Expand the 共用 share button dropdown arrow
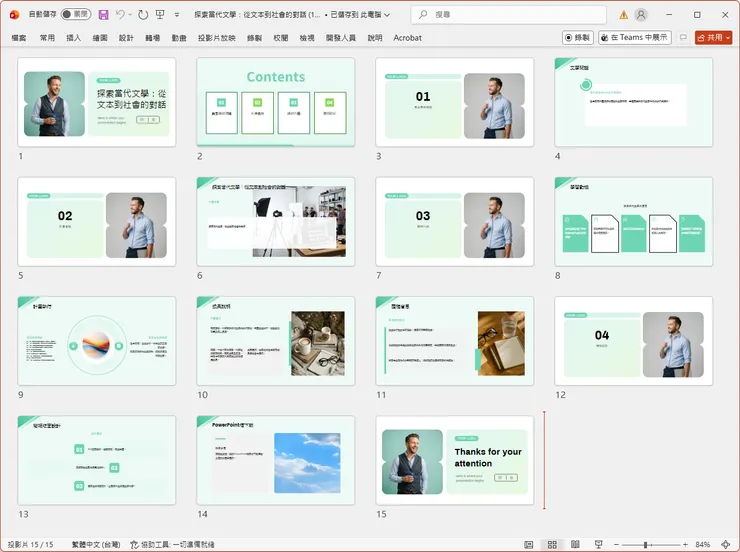The width and height of the screenshot is (740, 552). coord(728,38)
